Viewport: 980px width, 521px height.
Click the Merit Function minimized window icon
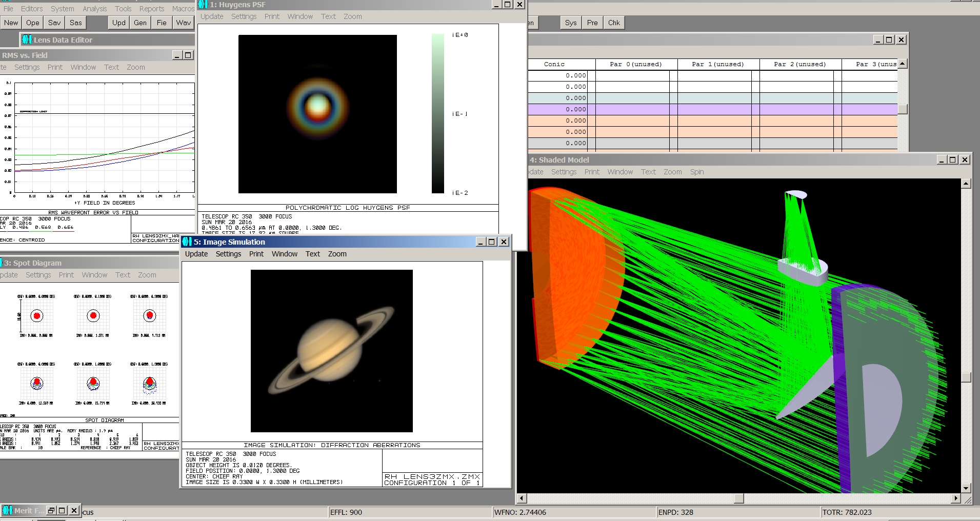click(7, 510)
